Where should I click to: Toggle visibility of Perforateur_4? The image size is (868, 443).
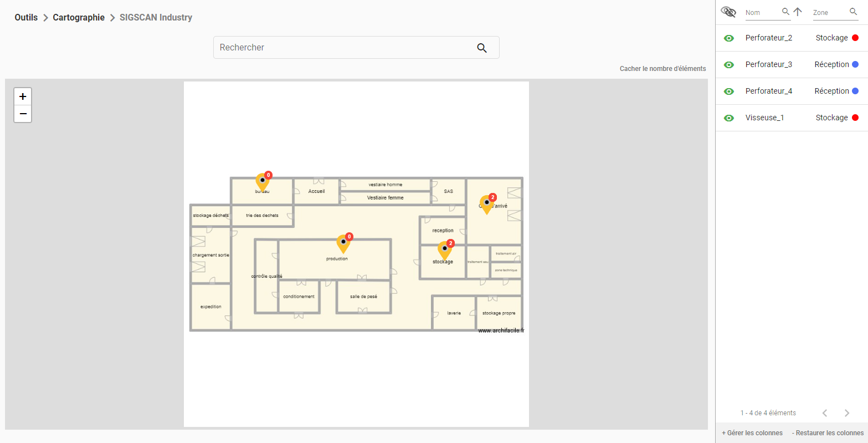pos(729,91)
